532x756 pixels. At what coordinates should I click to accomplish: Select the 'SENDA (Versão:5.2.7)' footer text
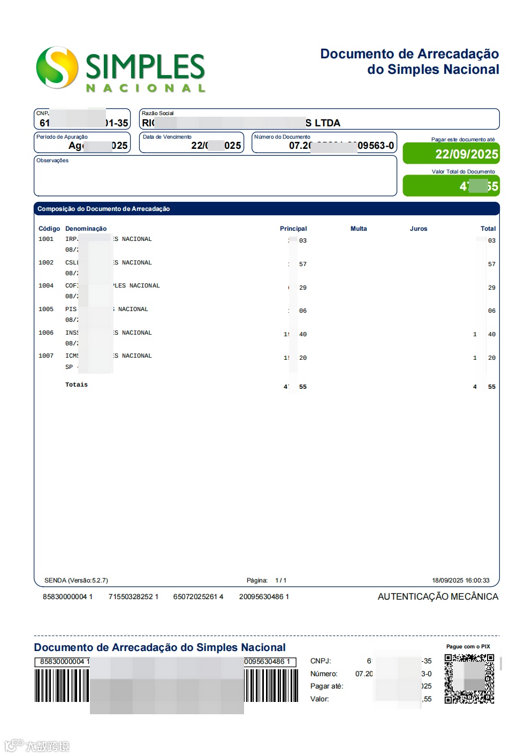pos(76,580)
